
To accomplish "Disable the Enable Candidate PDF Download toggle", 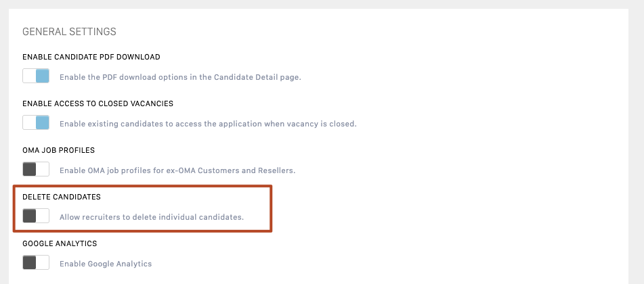I will pyautogui.click(x=36, y=76).
